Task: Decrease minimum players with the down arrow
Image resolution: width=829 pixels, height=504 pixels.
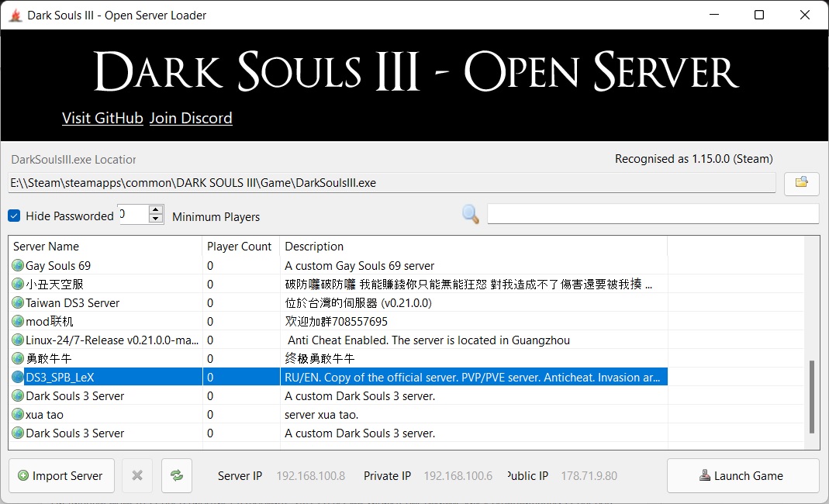Action: coord(155,219)
